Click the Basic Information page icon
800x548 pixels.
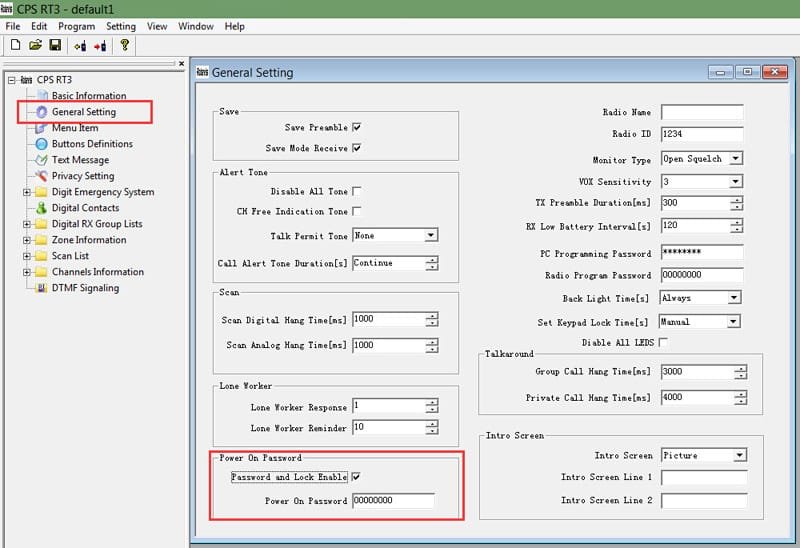coord(42,95)
